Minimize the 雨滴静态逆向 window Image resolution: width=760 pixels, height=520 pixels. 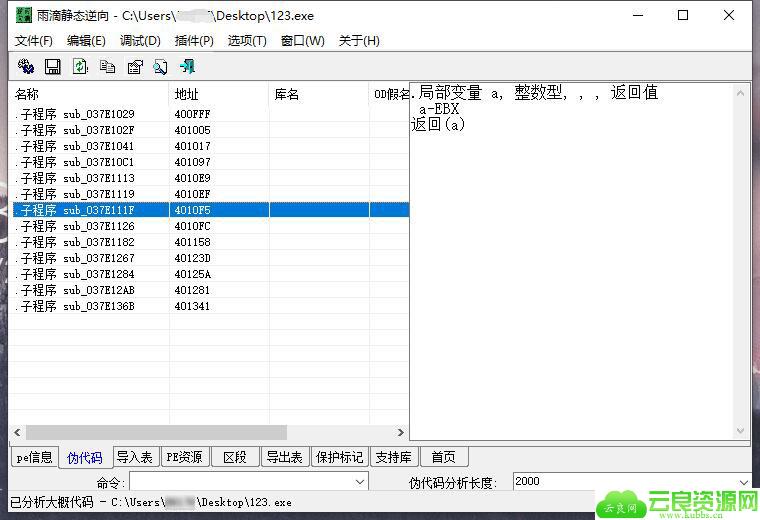coord(638,16)
